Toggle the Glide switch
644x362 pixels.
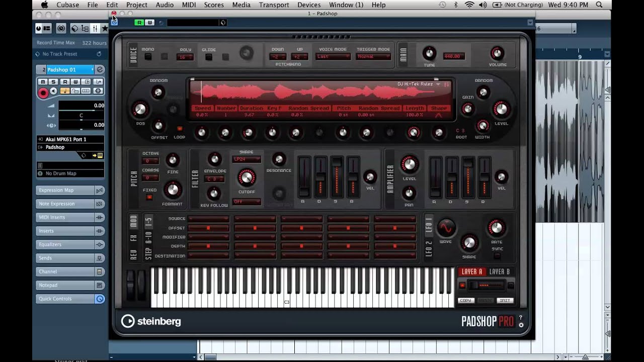point(208,57)
